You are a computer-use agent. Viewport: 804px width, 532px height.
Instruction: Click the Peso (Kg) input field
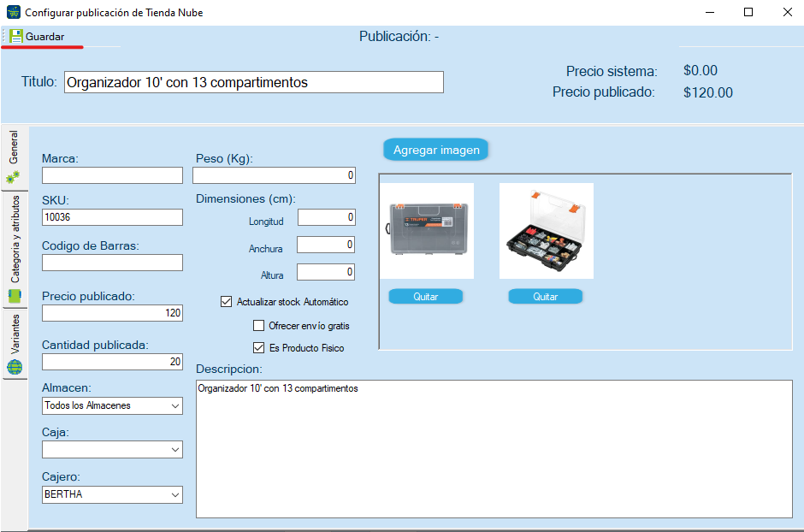[274, 175]
